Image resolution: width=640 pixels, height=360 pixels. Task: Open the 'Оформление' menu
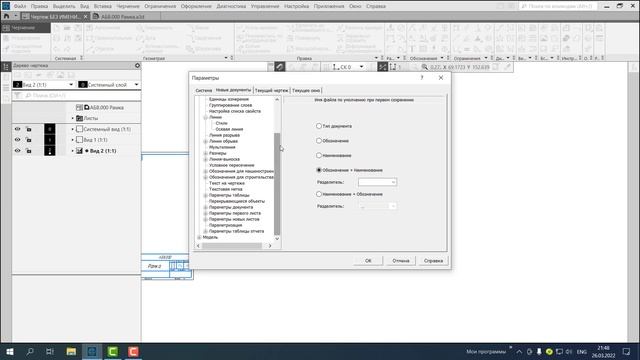pos(196,6)
